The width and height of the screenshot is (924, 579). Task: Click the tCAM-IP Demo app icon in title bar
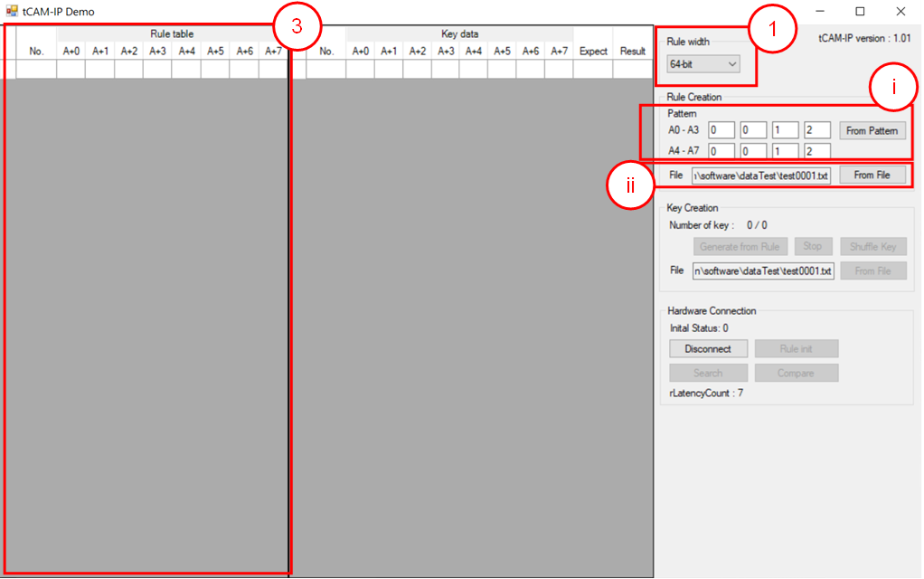[x=12, y=11]
